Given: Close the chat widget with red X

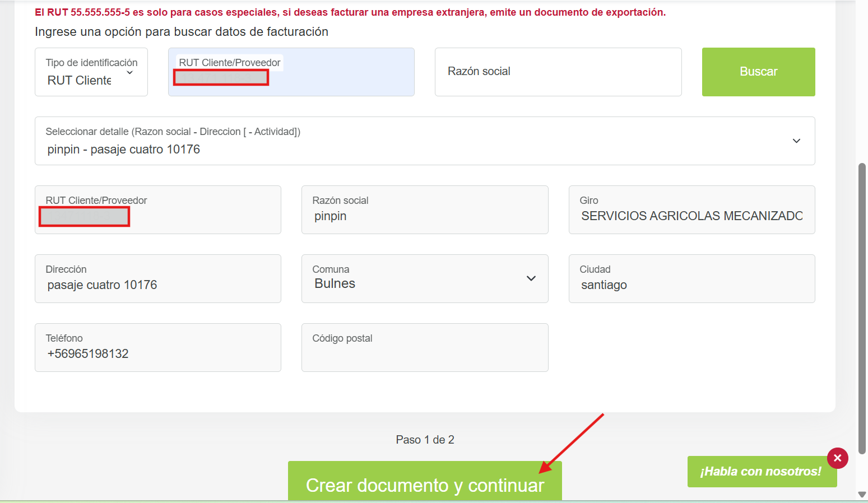Looking at the screenshot, I should tap(837, 458).
